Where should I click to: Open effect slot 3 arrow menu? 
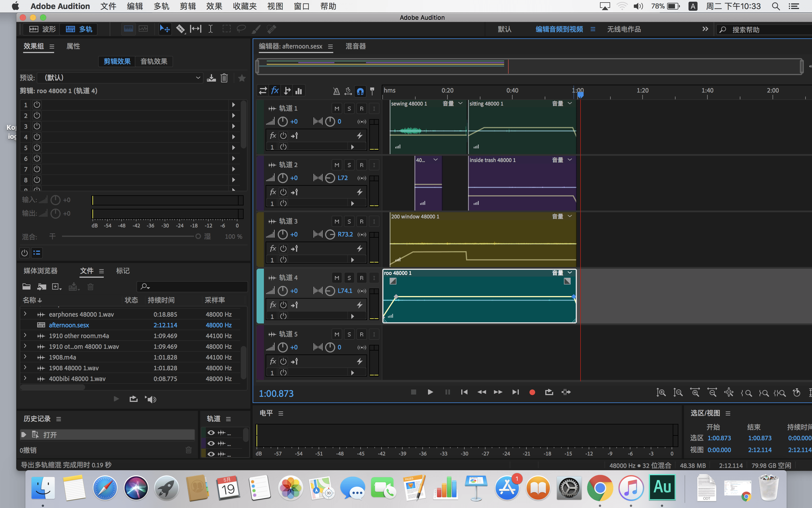[233, 126]
